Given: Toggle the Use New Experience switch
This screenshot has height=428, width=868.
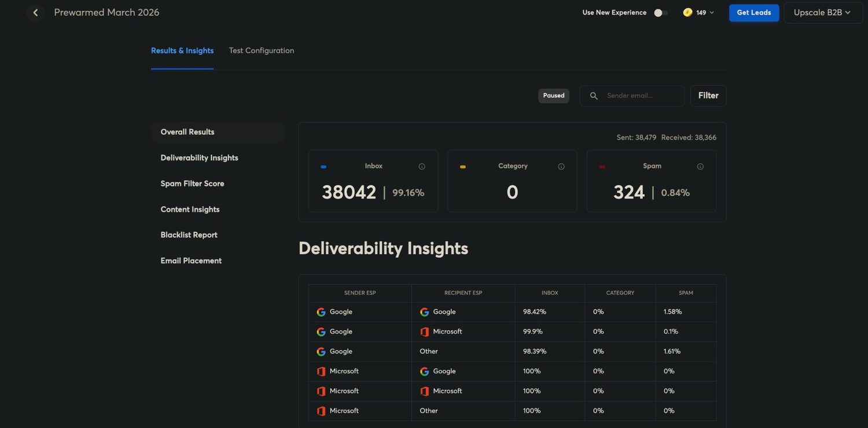Looking at the screenshot, I should click(x=661, y=13).
